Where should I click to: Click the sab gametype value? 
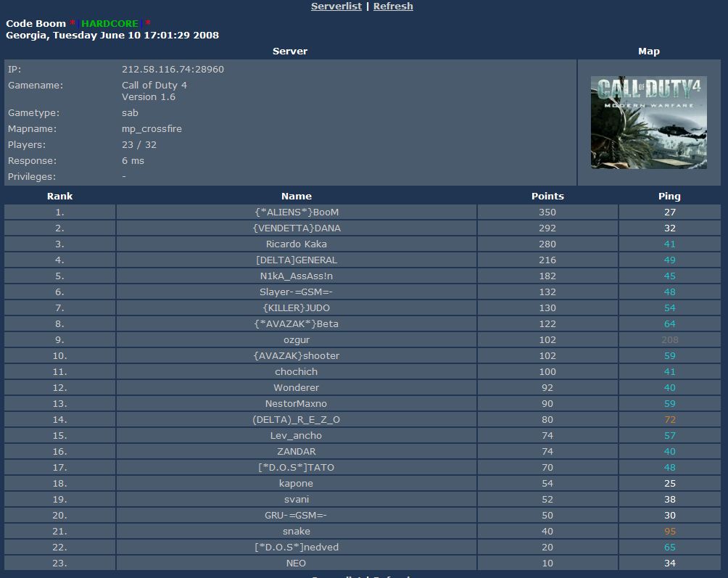click(x=130, y=113)
